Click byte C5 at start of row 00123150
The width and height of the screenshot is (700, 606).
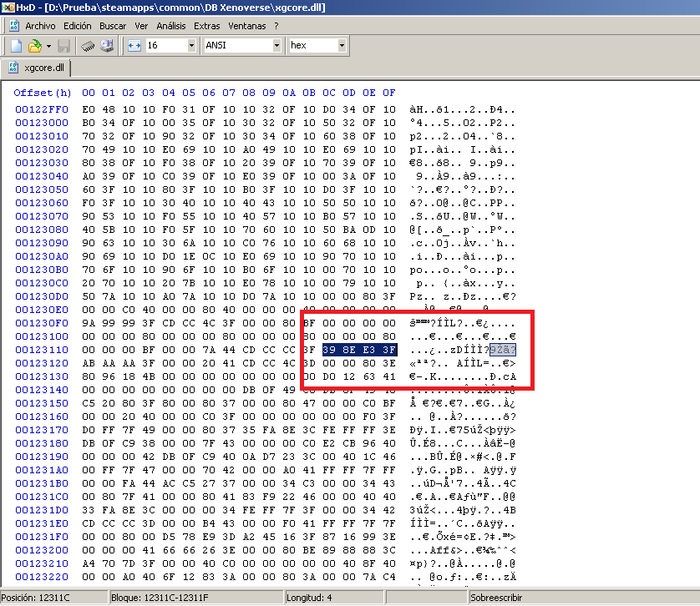[89, 403]
